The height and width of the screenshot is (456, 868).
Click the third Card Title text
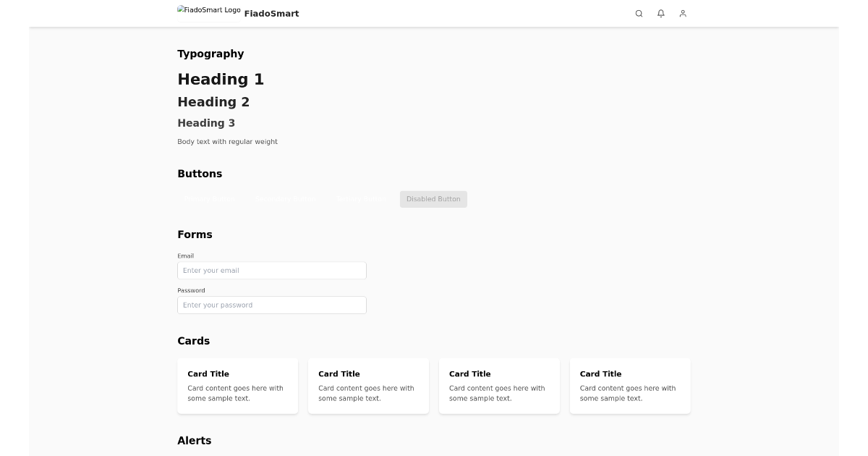pyautogui.click(x=469, y=373)
